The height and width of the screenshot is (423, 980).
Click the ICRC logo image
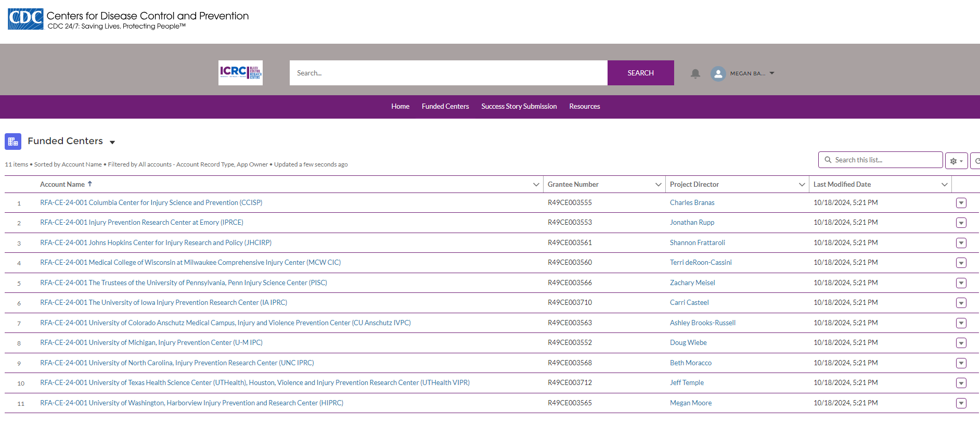tap(240, 73)
